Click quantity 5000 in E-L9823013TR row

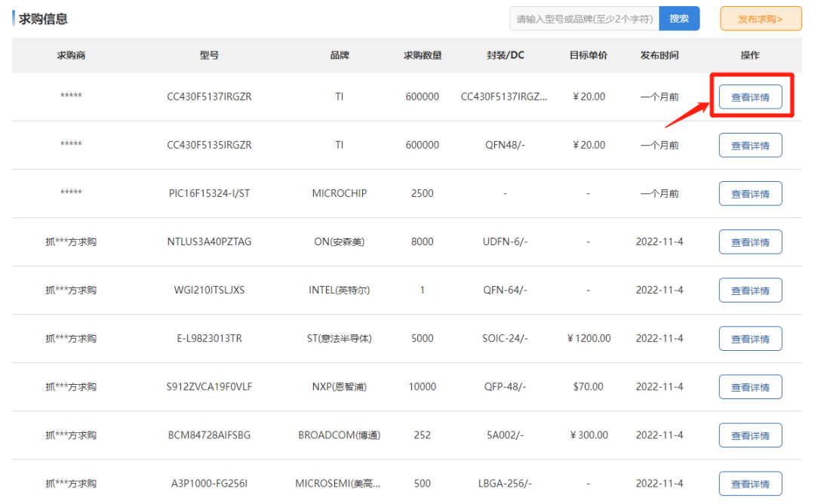(x=422, y=338)
